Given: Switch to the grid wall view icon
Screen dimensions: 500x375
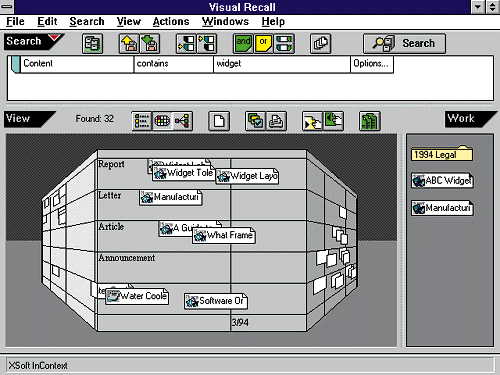Looking at the screenshot, I should (x=162, y=121).
